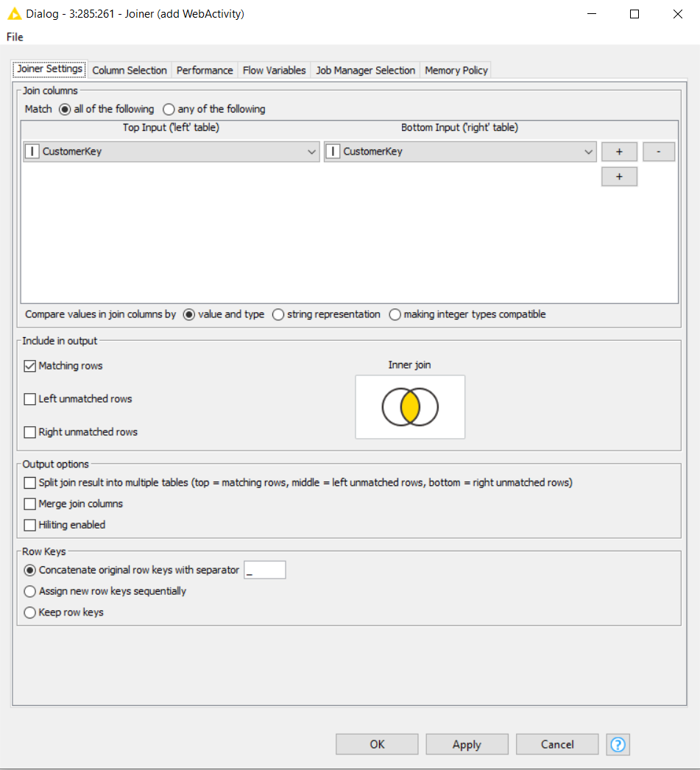
Task: Open Job Manager Selection tab
Action: click(366, 70)
